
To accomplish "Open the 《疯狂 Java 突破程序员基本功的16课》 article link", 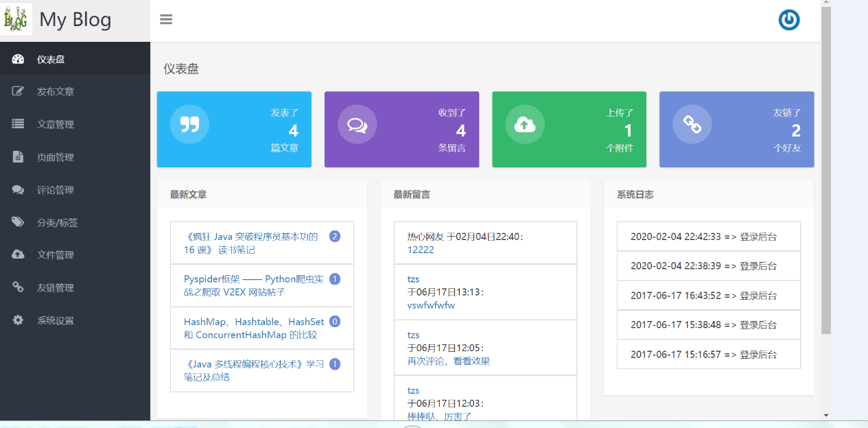I will coord(251,243).
